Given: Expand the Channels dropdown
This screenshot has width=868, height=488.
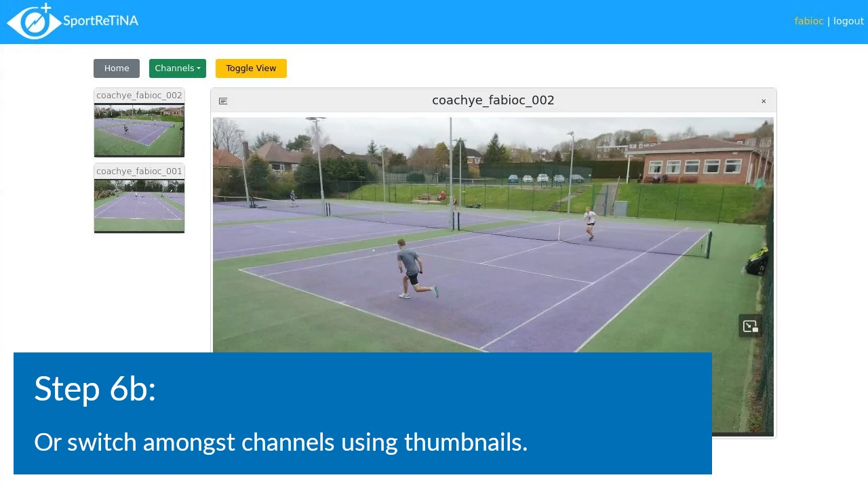Looking at the screenshot, I should (x=177, y=68).
